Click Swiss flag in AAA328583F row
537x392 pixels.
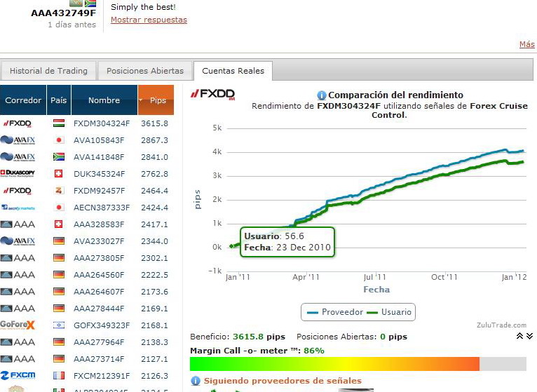(59, 224)
